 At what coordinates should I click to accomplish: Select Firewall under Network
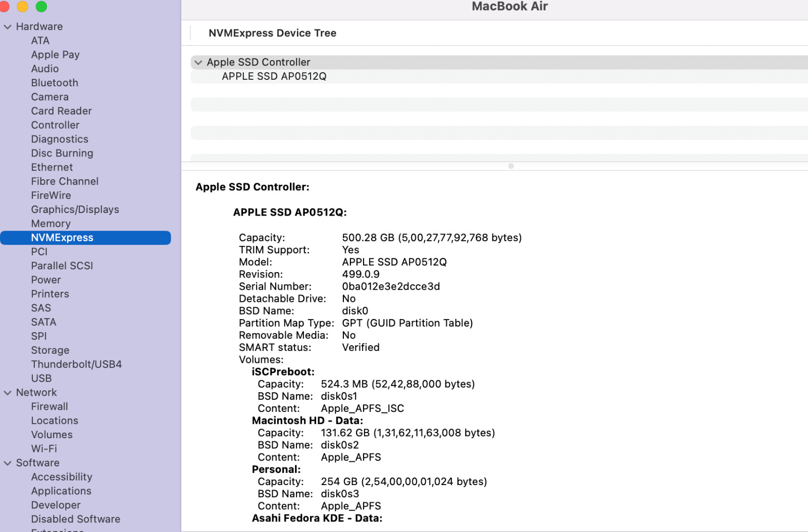point(49,407)
